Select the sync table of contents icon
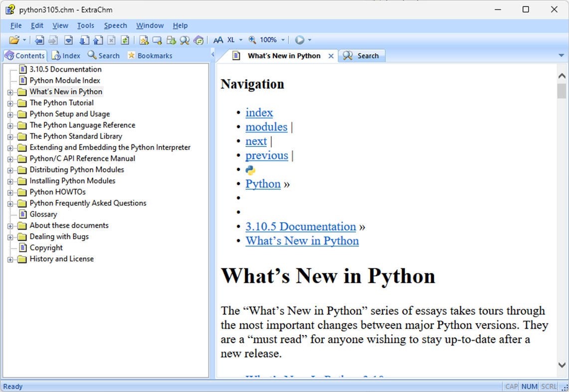 pos(198,40)
